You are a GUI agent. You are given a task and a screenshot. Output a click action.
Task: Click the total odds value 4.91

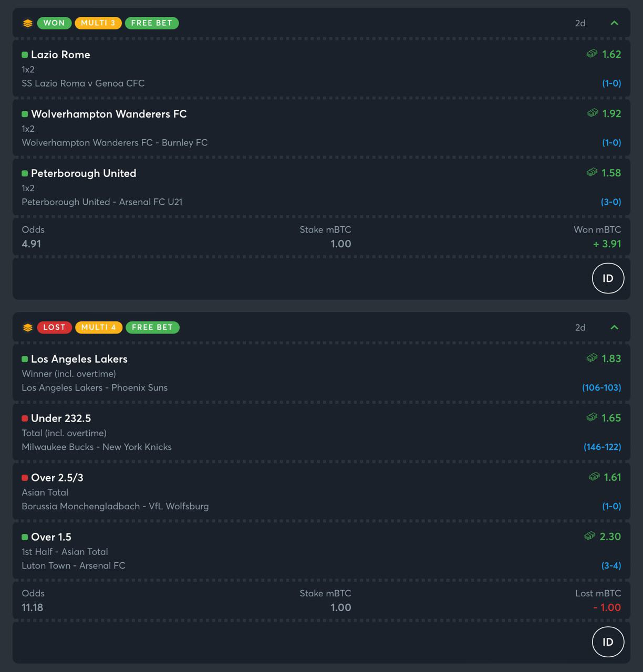(x=32, y=244)
